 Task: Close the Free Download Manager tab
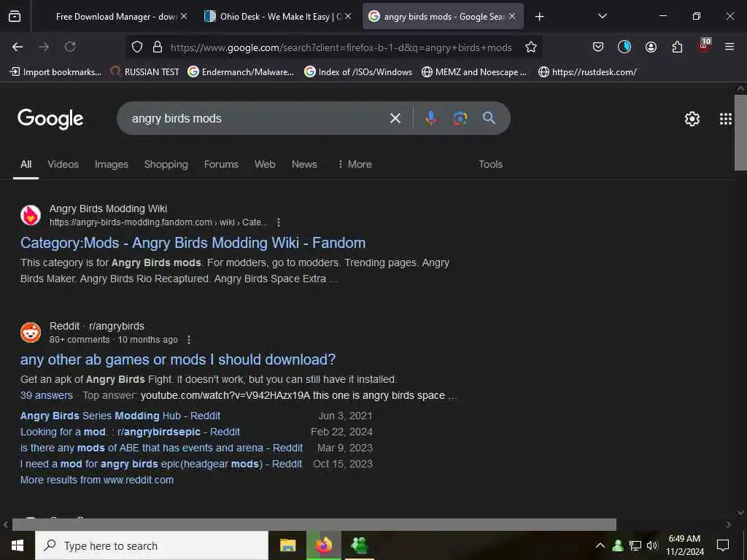[184, 17]
